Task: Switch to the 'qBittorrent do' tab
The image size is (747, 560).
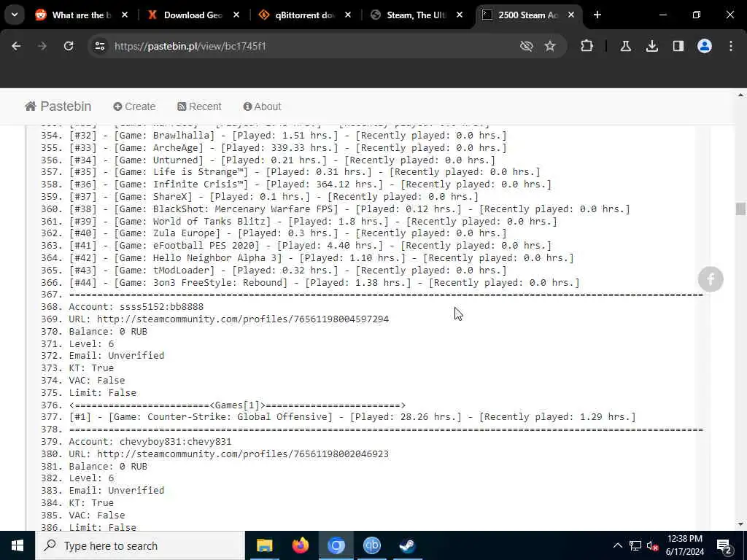Action: pyautogui.click(x=305, y=15)
